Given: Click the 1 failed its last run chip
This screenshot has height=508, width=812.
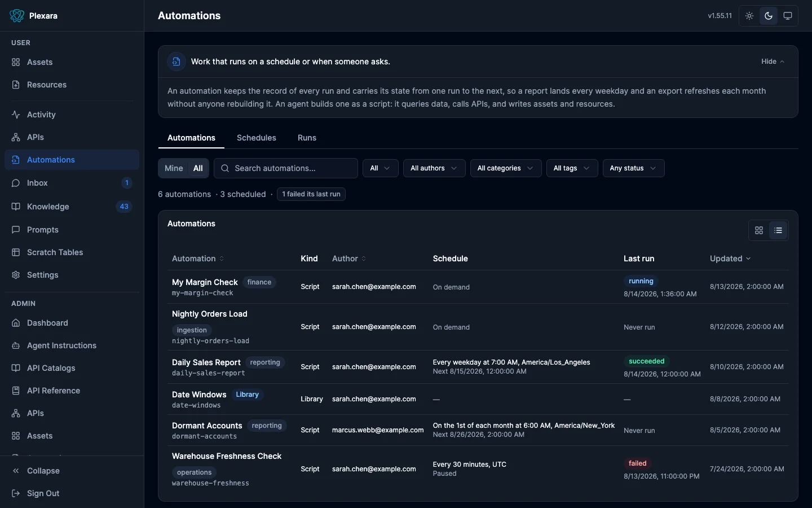Looking at the screenshot, I should click(x=311, y=194).
